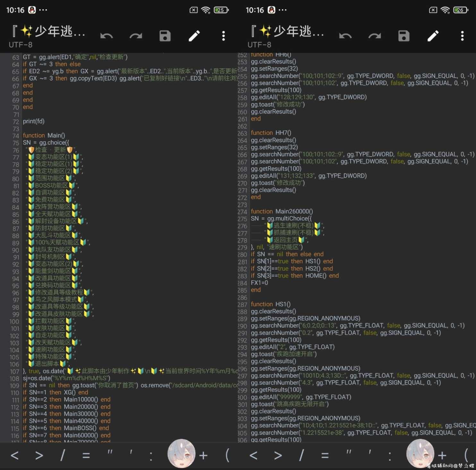Save file using right editor floppy icon
Viewport: 476px width, 470px height.
pos(404,36)
